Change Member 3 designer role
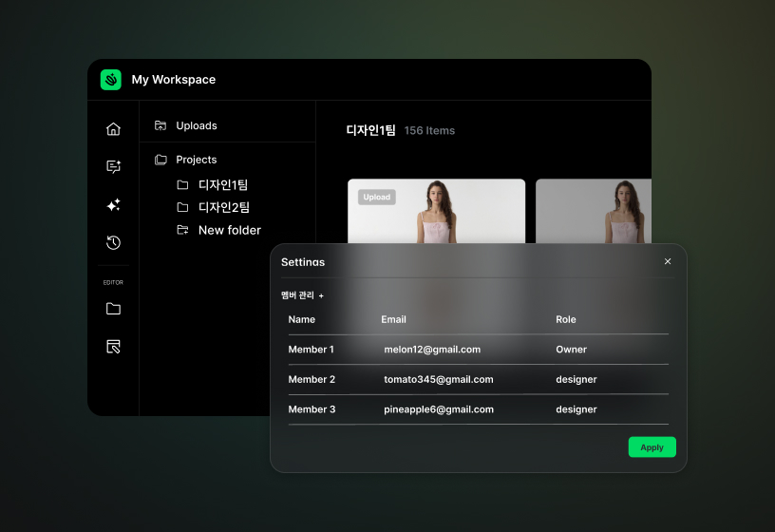Screen dimensions: 775x532 click(x=577, y=409)
